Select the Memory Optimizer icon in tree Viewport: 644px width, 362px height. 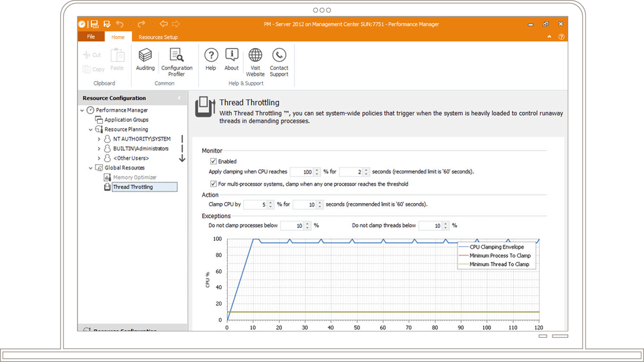(107, 177)
